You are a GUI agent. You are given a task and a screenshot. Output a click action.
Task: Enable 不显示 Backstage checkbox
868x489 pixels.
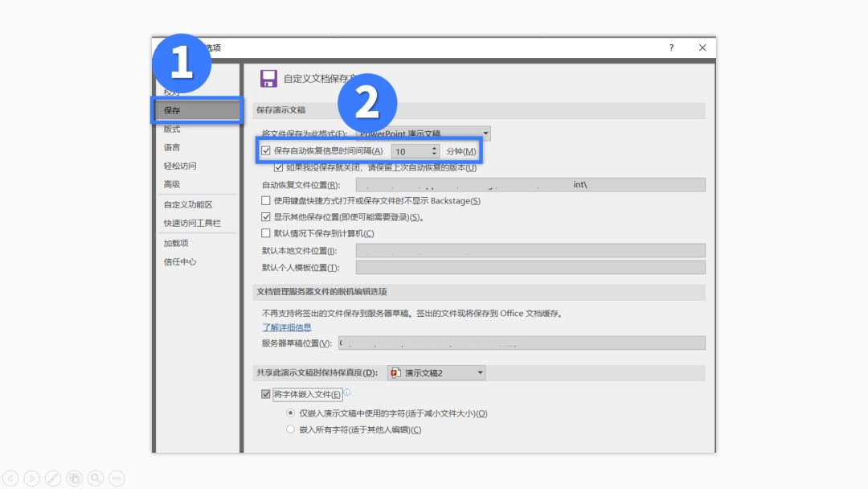coord(266,200)
